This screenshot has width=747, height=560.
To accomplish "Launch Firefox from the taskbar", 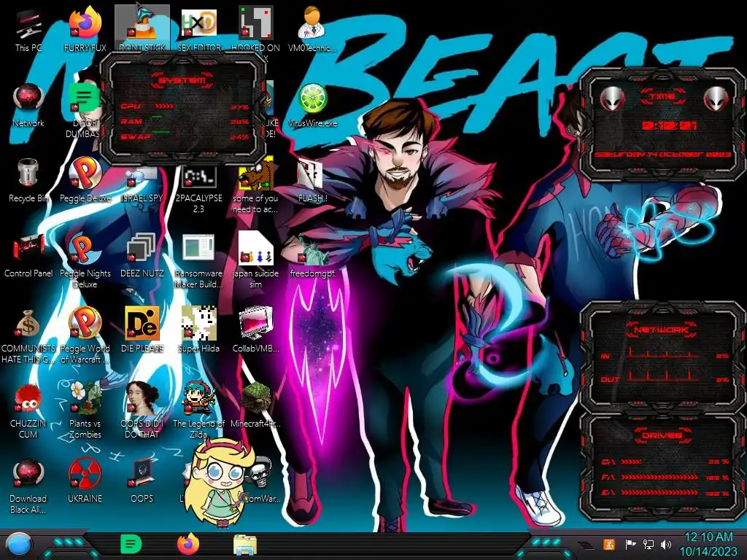I will [x=188, y=544].
